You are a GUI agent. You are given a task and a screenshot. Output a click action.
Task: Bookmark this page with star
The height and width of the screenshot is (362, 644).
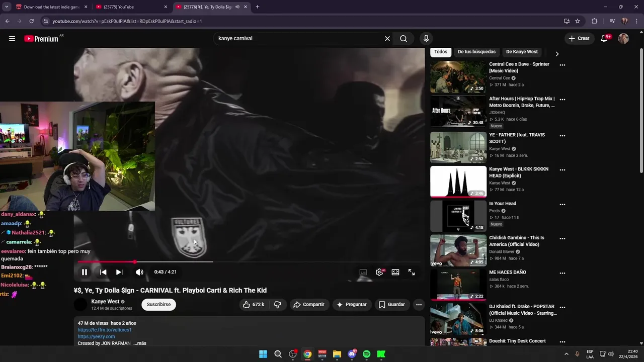click(x=578, y=21)
